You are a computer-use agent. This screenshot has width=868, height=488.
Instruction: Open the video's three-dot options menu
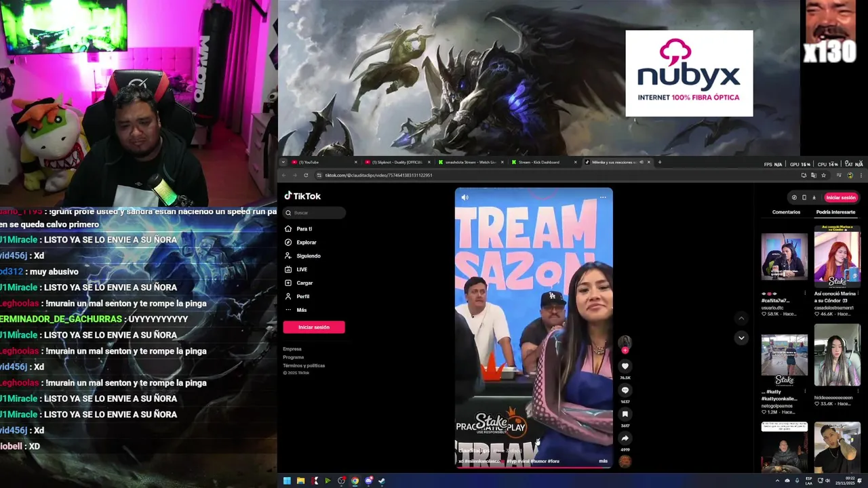(x=603, y=197)
